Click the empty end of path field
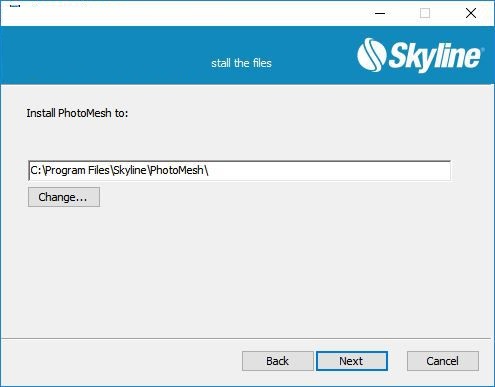The height and width of the screenshot is (387, 495). point(328,171)
